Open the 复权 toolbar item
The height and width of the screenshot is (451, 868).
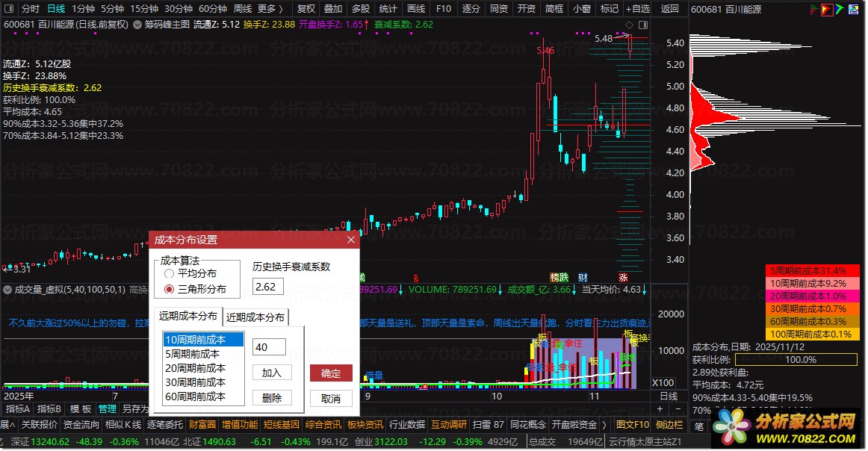pos(306,9)
